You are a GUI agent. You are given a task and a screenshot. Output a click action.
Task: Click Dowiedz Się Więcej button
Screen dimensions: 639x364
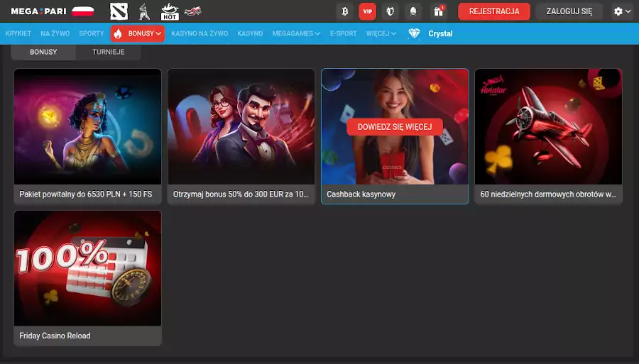395,126
